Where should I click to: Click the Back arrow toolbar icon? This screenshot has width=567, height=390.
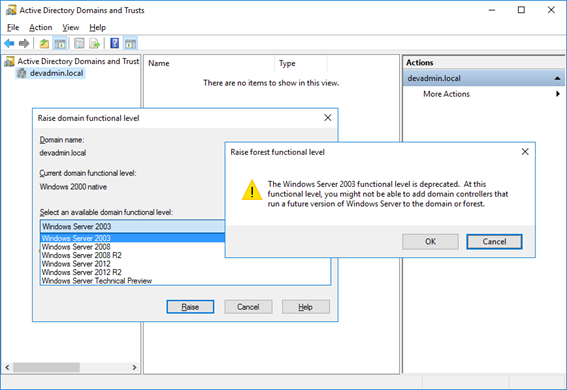pyautogui.click(x=9, y=44)
